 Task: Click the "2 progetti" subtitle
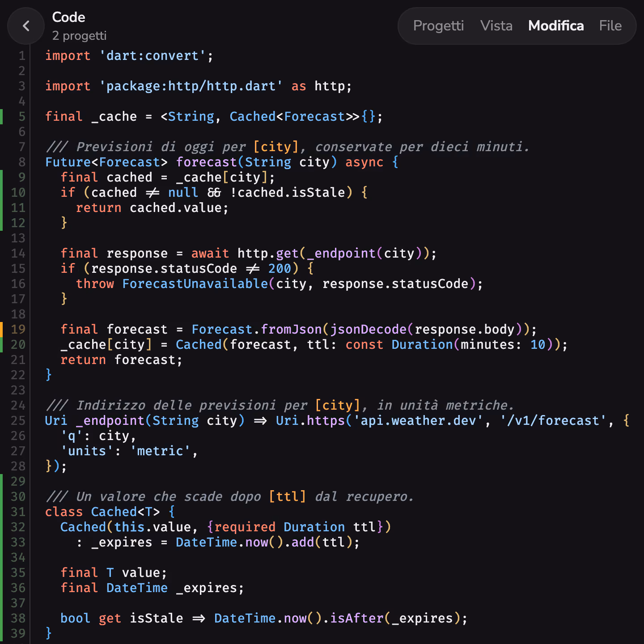click(x=79, y=36)
